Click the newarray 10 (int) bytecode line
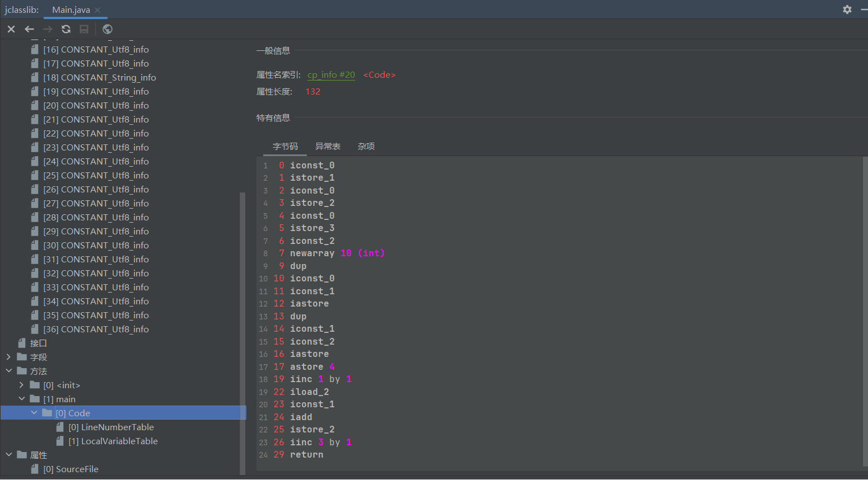Image resolution: width=868 pixels, height=480 pixels. point(337,253)
